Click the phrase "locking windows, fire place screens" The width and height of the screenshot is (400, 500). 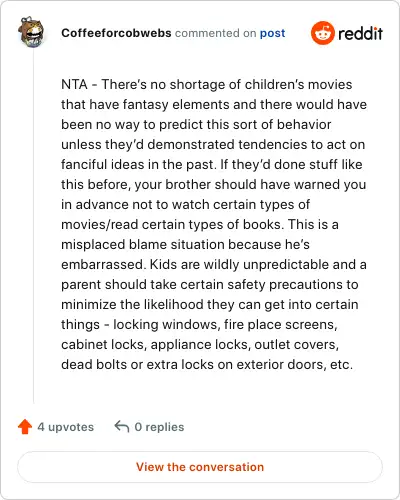225,325
